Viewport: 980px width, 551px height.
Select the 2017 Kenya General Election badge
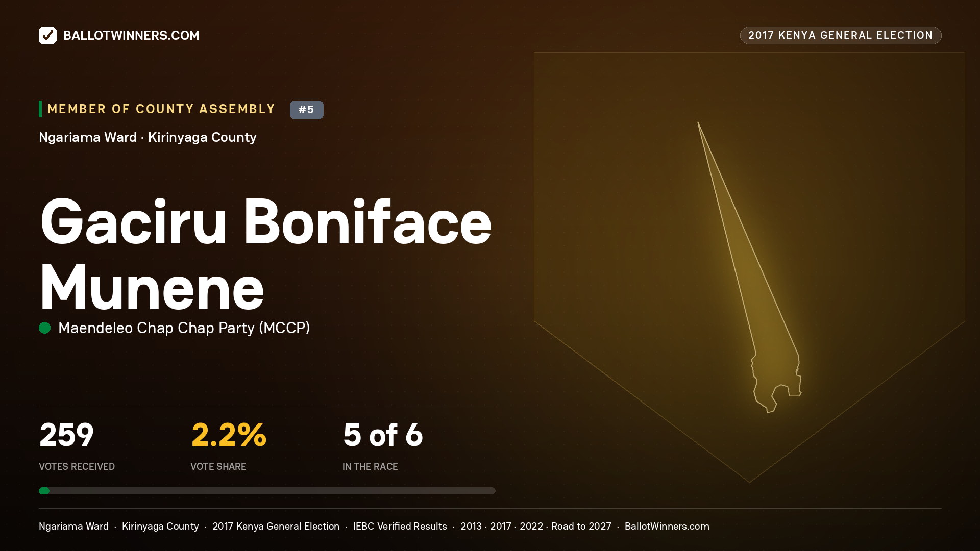[840, 35]
